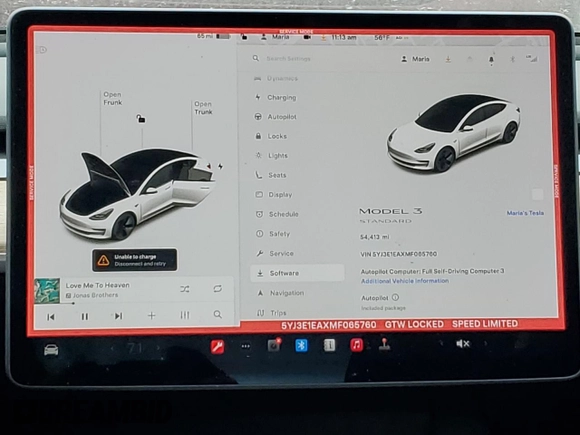Click the Search Settings field
Image resolution: width=580 pixels, height=435 pixels.
click(288, 58)
